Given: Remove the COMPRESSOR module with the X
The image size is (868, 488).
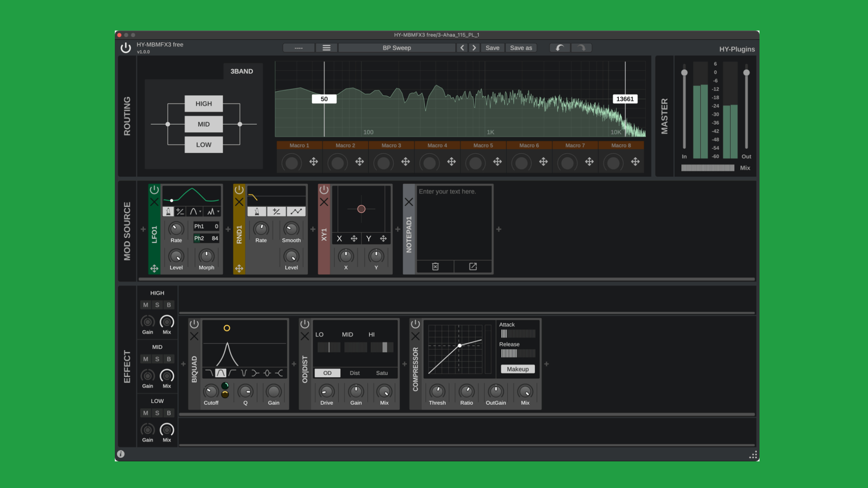Looking at the screenshot, I should pyautogui.click(x=415, y=336).
